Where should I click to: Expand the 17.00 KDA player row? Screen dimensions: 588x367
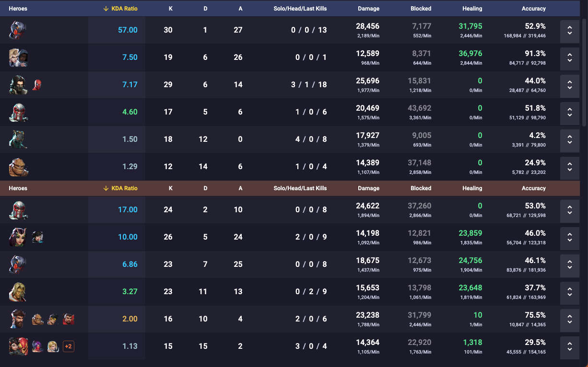[569, 210]
